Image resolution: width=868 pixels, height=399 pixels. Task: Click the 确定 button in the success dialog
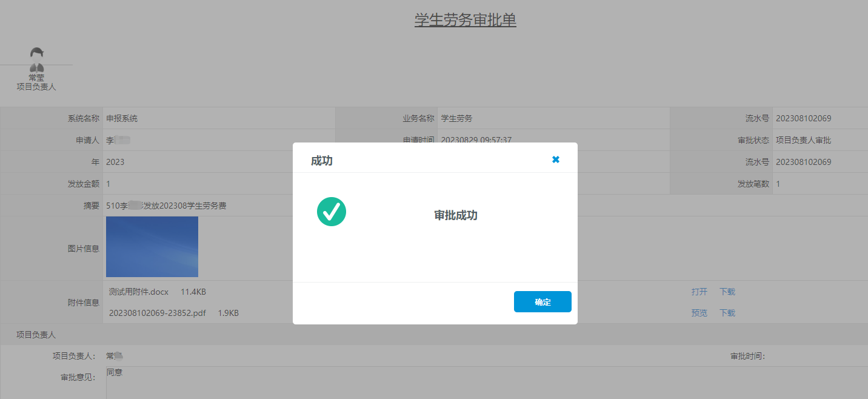click(x=542, y=302)
